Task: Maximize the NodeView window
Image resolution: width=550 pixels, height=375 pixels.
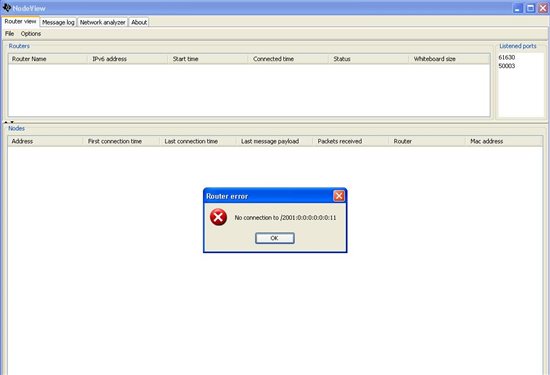Action: click(531, 8)
